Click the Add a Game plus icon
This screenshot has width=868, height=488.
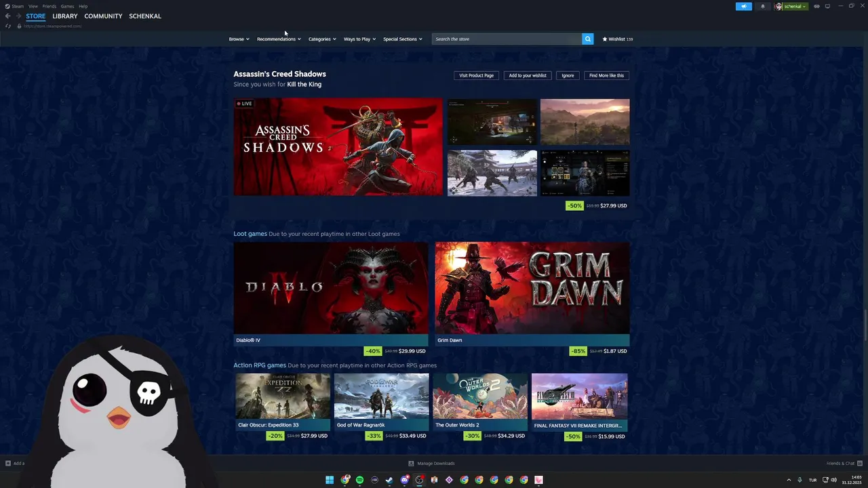click(x=8, y=464)
